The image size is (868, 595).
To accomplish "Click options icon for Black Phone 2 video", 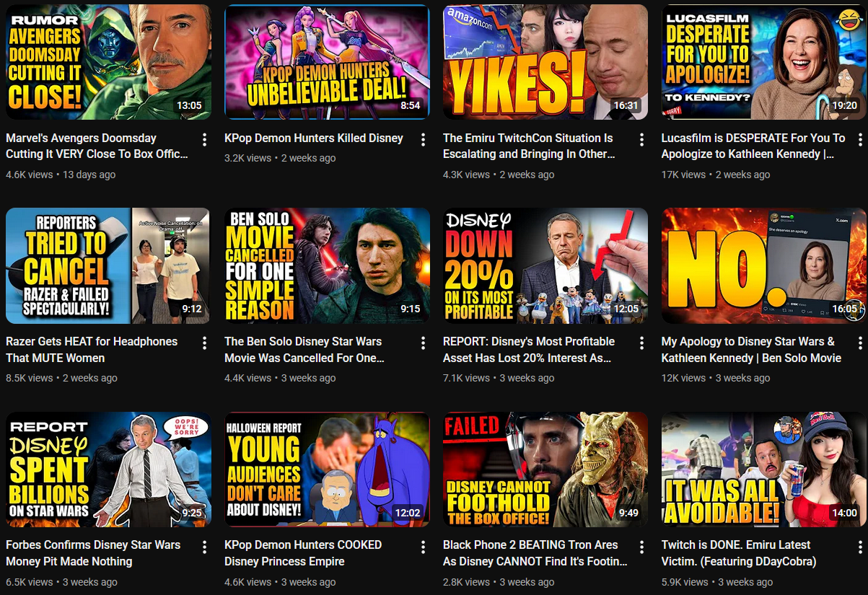I will (641, 547).
